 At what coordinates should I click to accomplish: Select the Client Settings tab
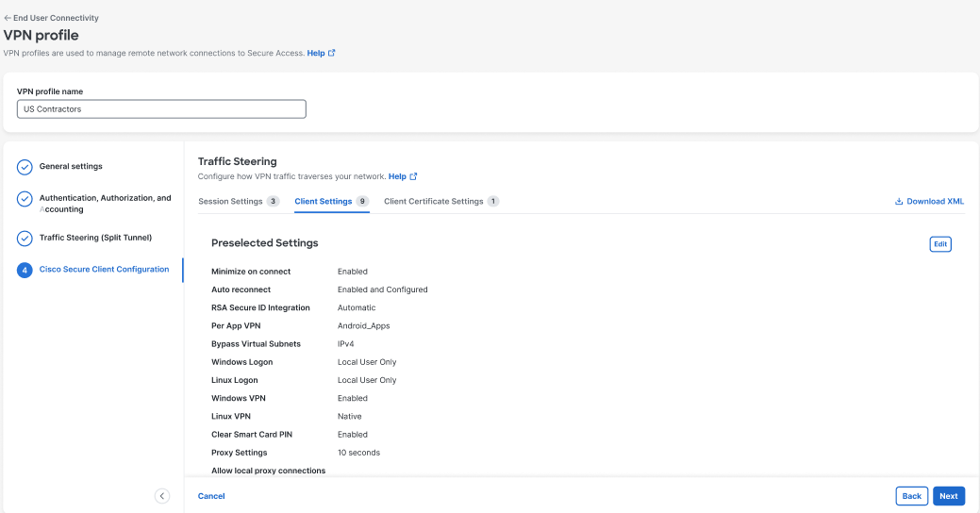pyautogui.click(x=324, y=201)
